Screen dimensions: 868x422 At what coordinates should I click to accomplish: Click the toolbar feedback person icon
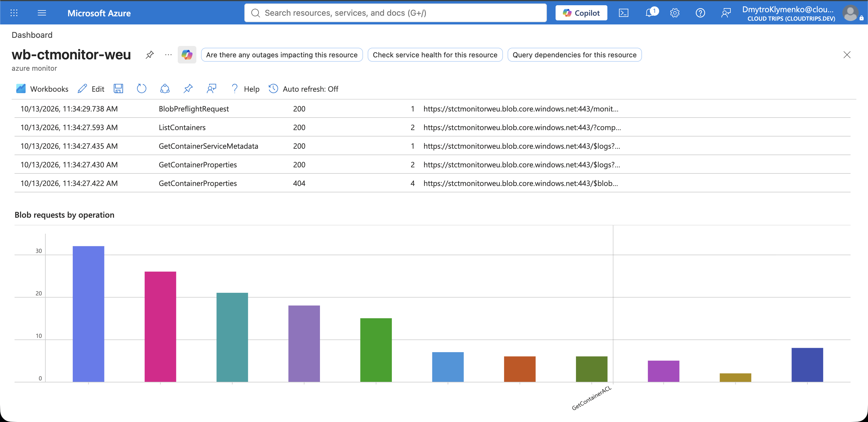[x=211, y=89]
